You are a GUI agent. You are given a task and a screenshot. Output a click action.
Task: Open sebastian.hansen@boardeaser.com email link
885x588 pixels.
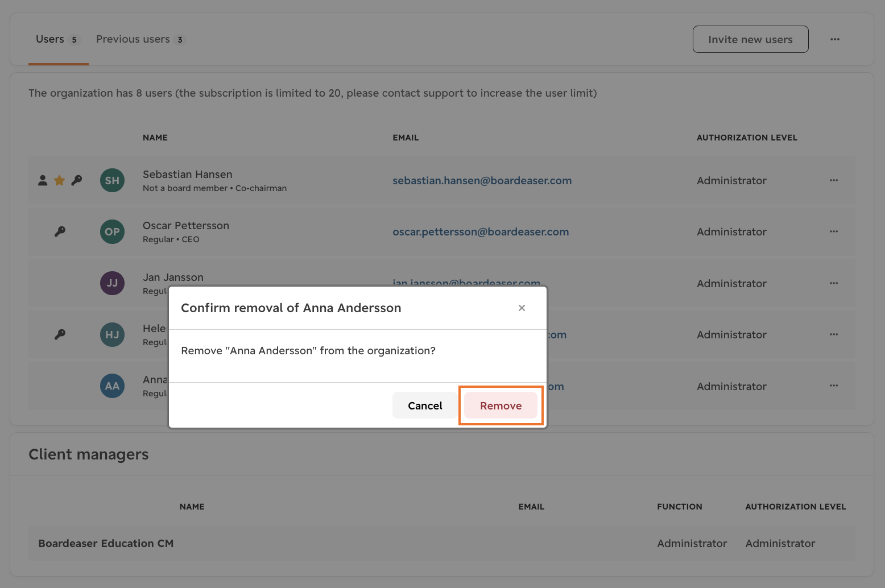coord(482,180)
